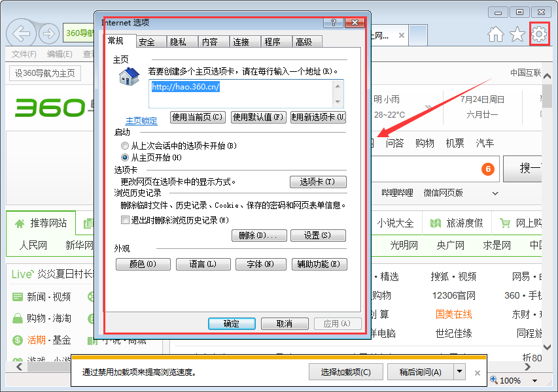Open the 主页锁定 link
558x392 pixels.
141,121
